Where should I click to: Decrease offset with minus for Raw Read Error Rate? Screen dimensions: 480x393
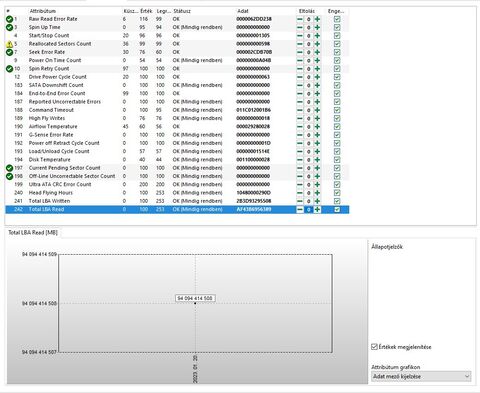(300, 19)
